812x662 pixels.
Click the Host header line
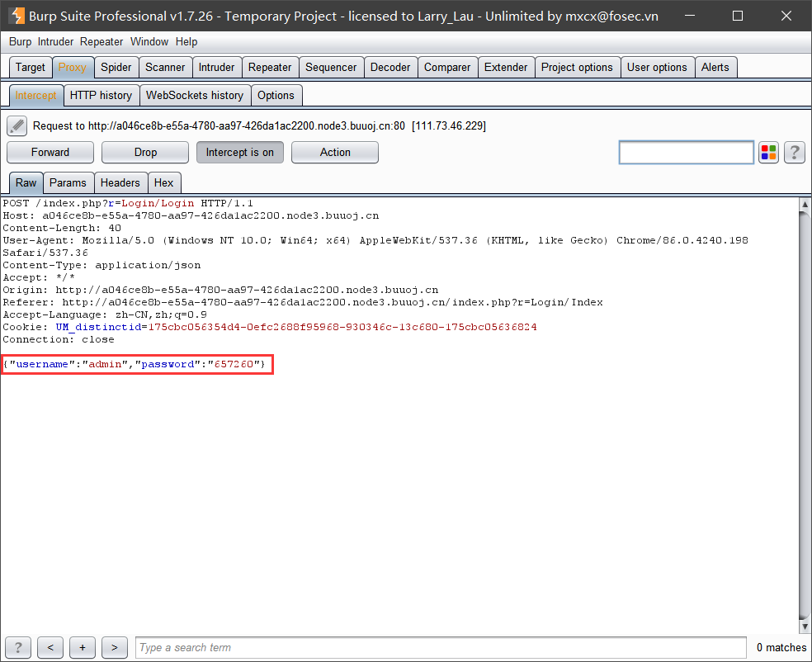[x=191, y=215]
